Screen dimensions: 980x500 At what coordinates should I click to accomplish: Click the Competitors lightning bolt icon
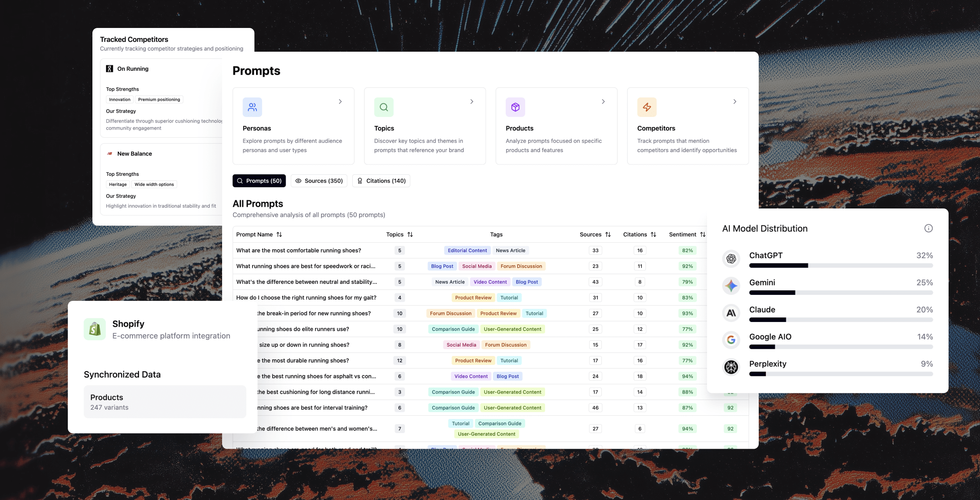click(647, 107)
